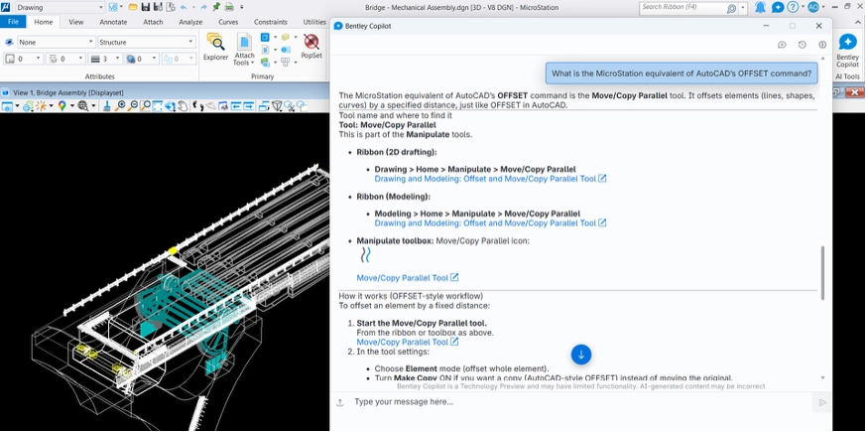The width and height of the screenshot is (868, 432).
Task: Click the Walk footprints icon
Action: (x=197, y=106)
